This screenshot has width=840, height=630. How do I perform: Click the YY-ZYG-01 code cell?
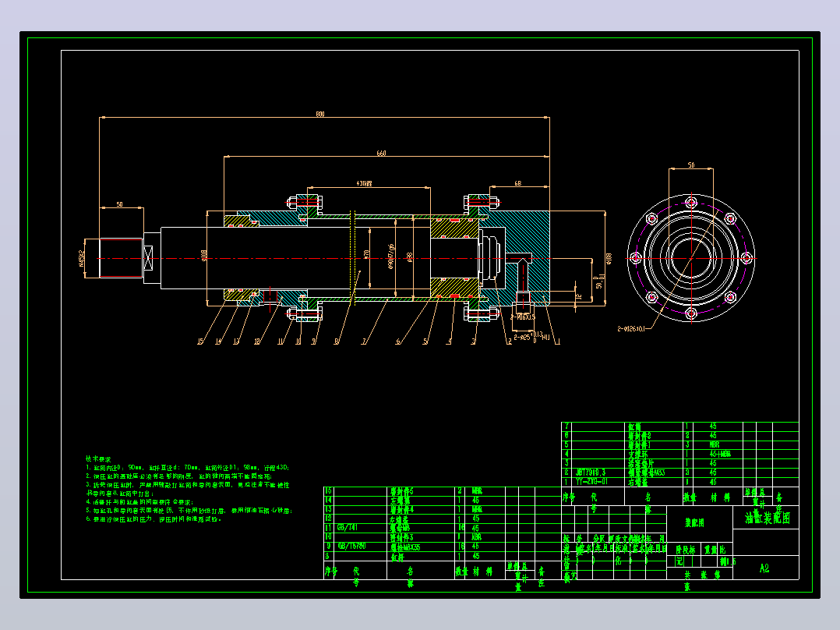tap(592, 482)
